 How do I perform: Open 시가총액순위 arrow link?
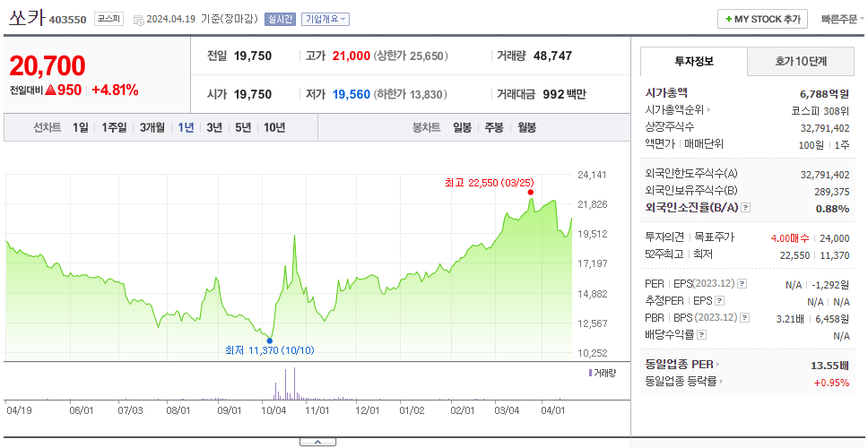708,110
